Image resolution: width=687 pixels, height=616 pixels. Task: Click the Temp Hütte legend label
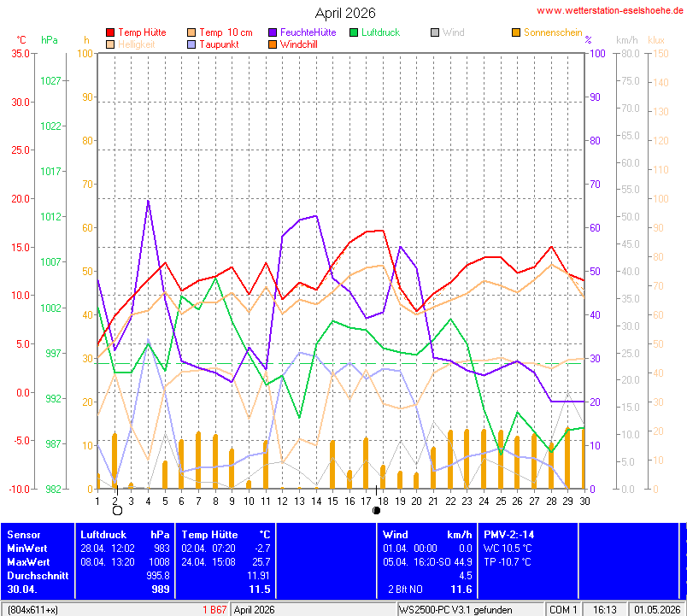point(142,32)
